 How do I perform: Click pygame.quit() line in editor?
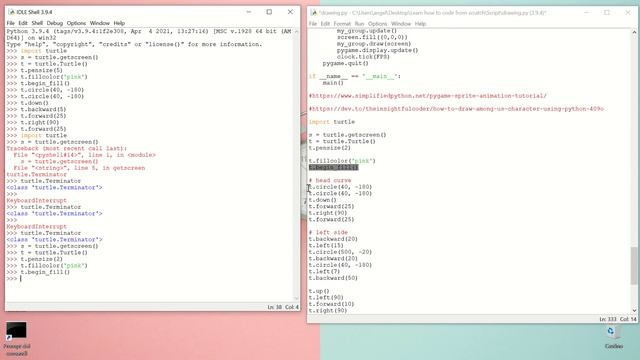click(345, 64)
